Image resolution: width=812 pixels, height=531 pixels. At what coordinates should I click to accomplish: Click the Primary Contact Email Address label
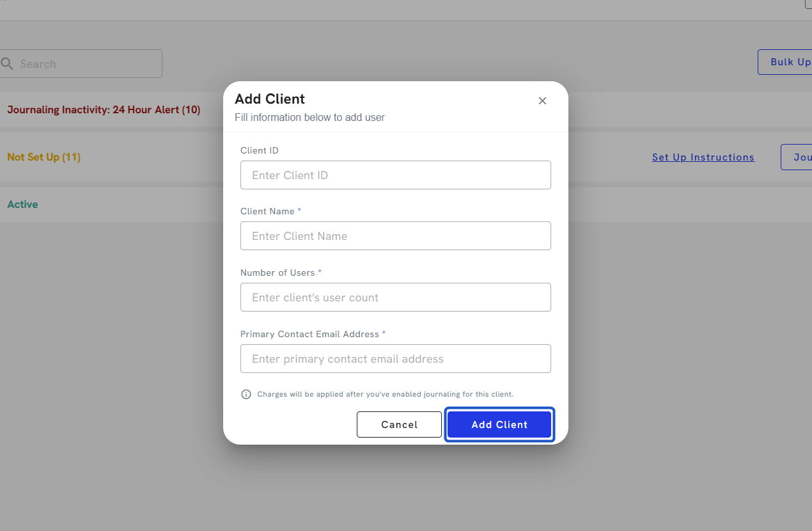coord(309,334)
